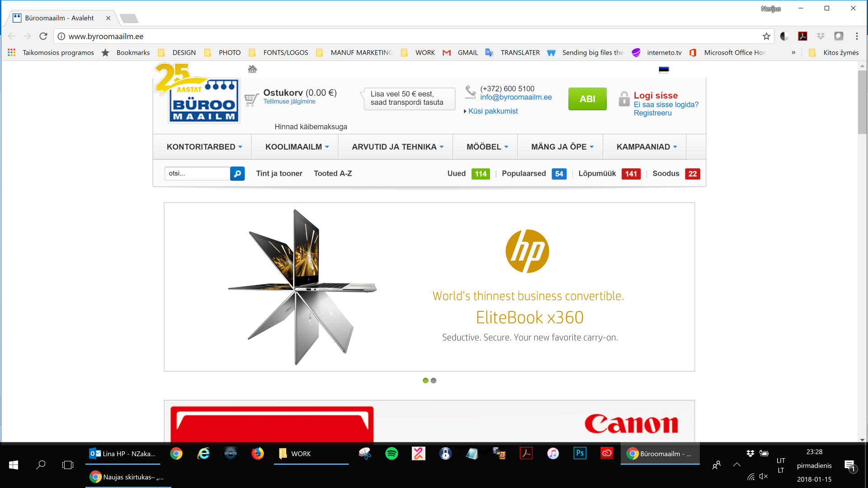This screenshot has width=868, height=488.
Task: Open Chrome's three-dot menu
Action: click(857, 36)
